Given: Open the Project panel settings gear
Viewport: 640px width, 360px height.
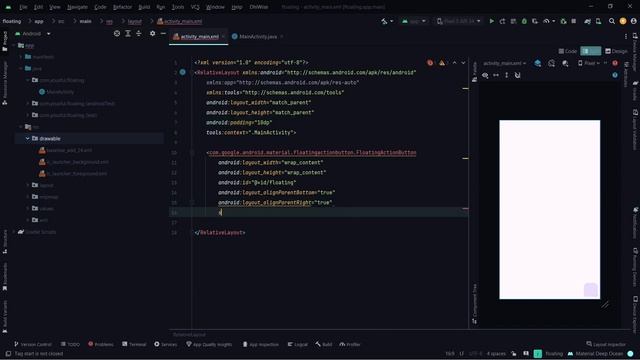Looking at the screenshot, I should tap(152, 33).
